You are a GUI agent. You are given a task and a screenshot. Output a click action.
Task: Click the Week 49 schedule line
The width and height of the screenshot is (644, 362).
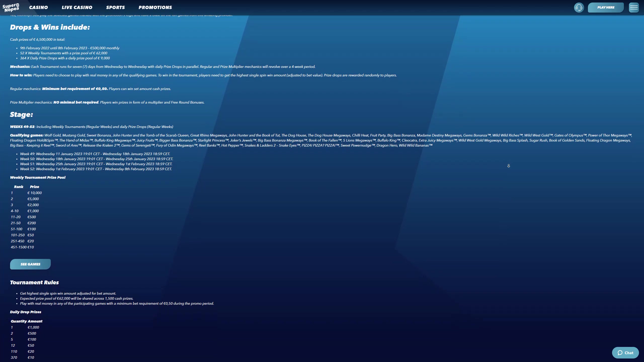95,154
